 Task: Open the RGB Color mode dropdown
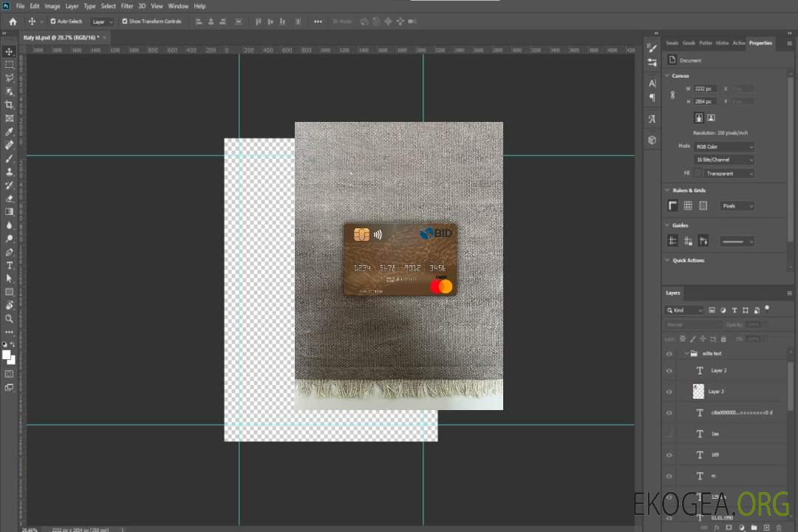click(x=724, y=147)
